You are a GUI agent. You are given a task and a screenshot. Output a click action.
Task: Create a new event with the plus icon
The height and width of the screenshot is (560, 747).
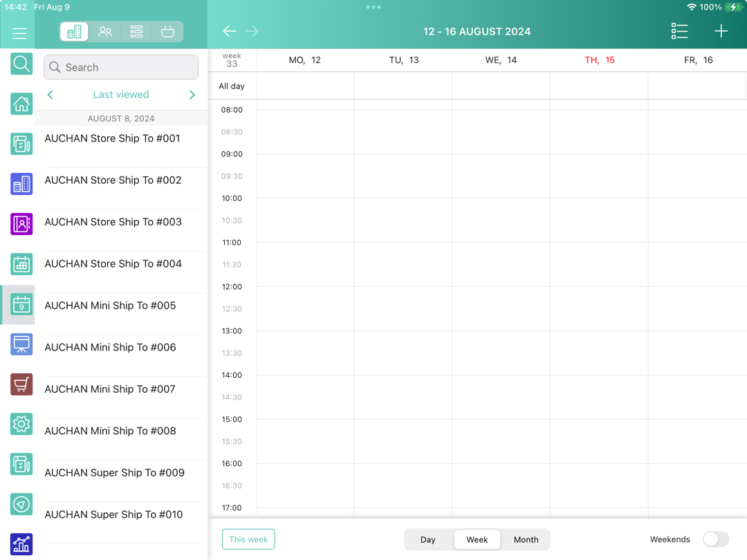pos(721,31)
